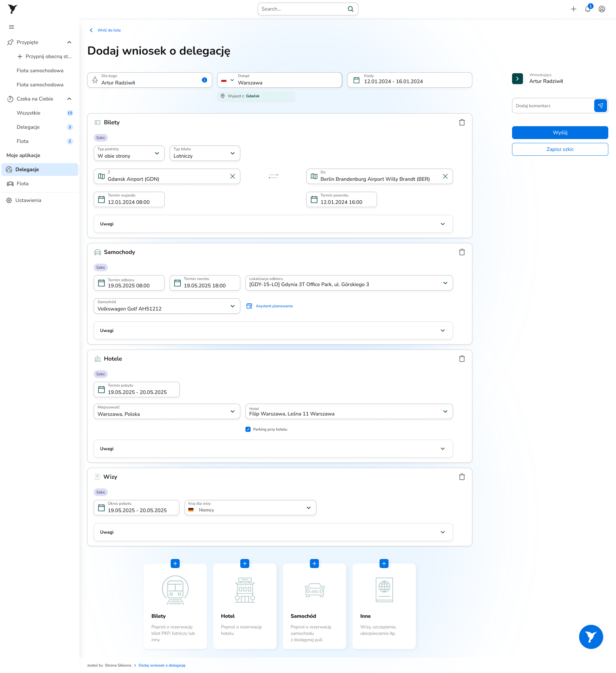Open Ustawienia in the sidebar
616x673 pixels.
tap(40, 200)
